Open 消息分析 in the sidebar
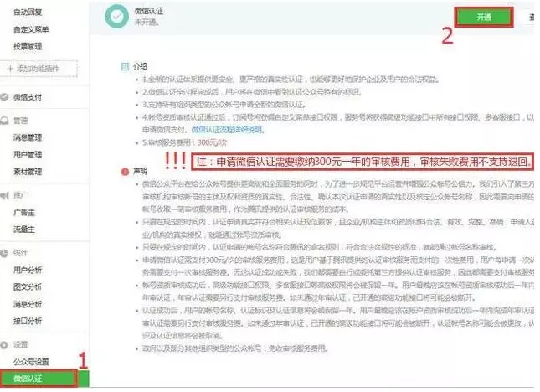The image size is (540, 392). (x=28, y=304)
